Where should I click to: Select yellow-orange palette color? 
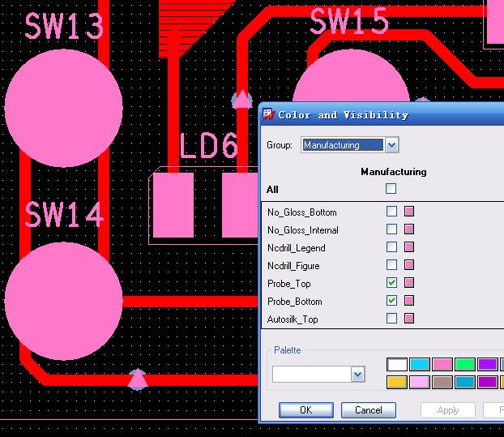click(x=397, y=383)
